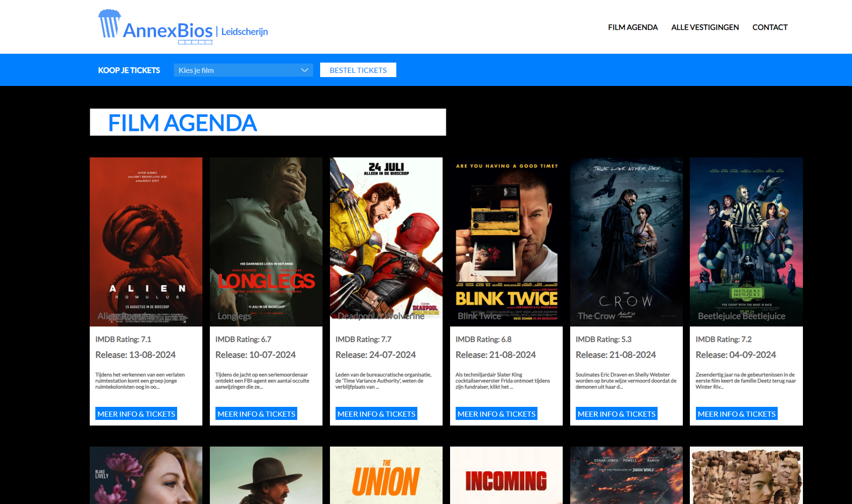Open MEER INFO & TICKETS for Blink Twice
This screenshot has width=852, height=504.
(496, 414)
